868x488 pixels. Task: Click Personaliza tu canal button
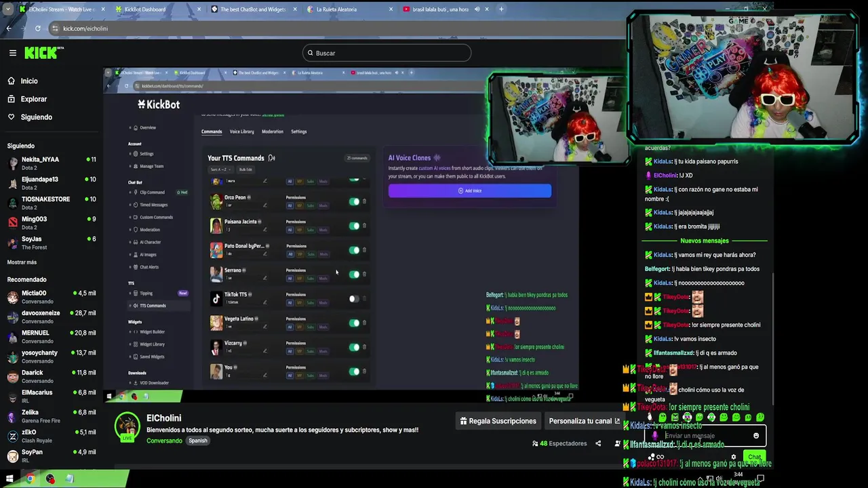pos(583,421)
